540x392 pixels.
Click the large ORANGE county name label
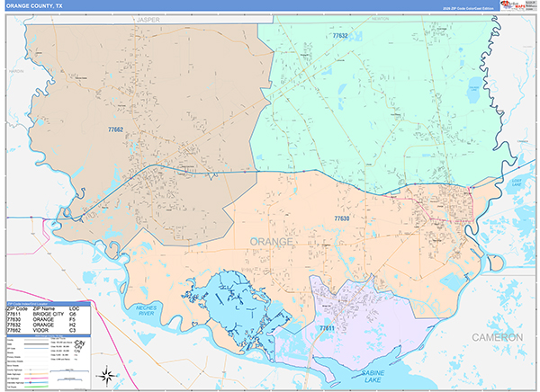tap(272, 242)
